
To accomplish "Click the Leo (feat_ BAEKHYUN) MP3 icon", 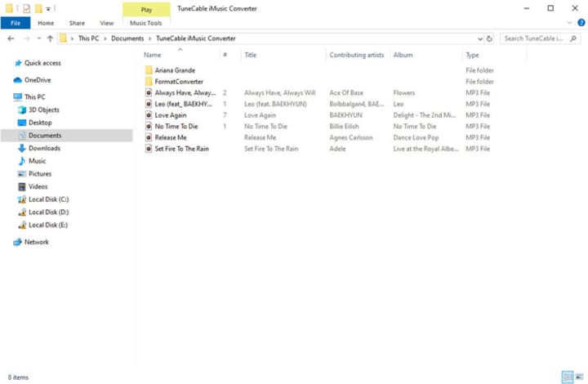I will pos(149,104).
